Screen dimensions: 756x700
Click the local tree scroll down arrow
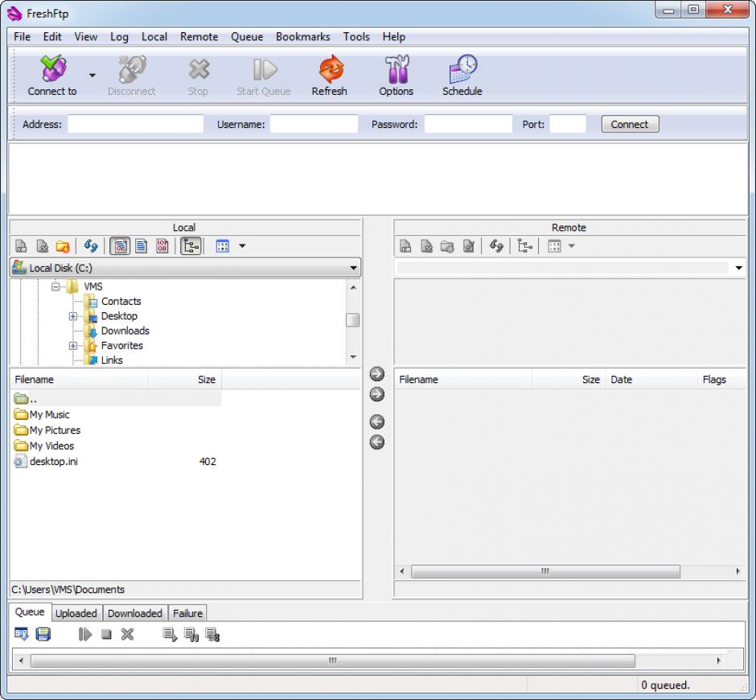[353, 357]
